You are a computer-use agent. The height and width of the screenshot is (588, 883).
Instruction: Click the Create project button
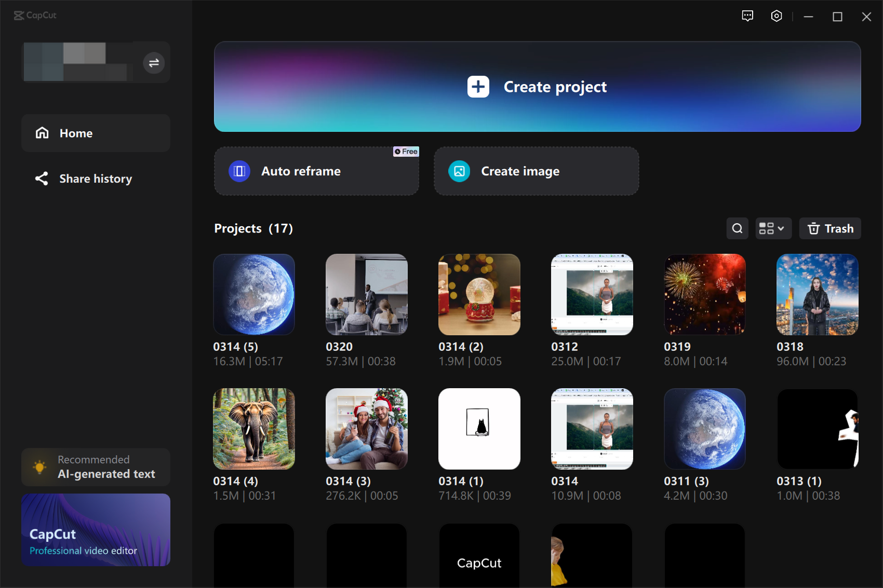pyautogui.click(x=537, y=87)
